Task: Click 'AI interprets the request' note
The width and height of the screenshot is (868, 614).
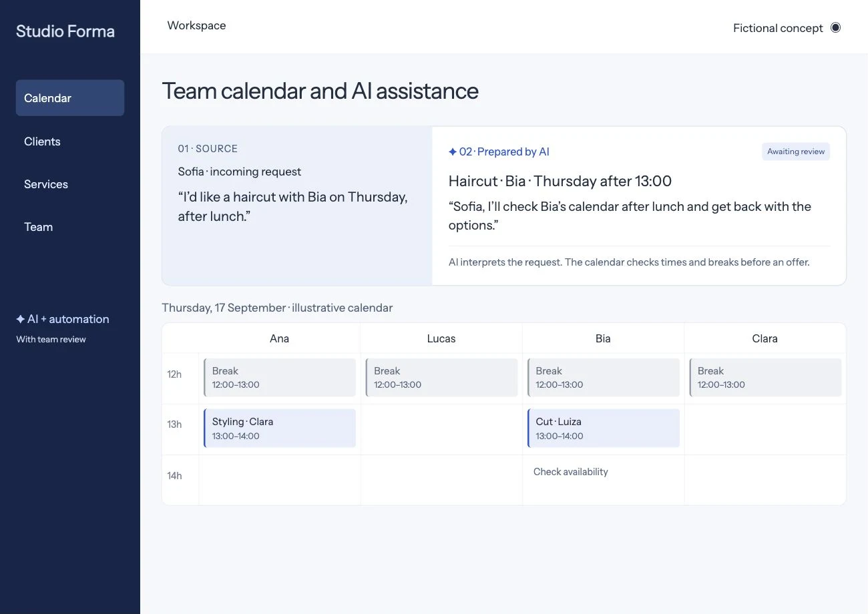Action: 629,262
